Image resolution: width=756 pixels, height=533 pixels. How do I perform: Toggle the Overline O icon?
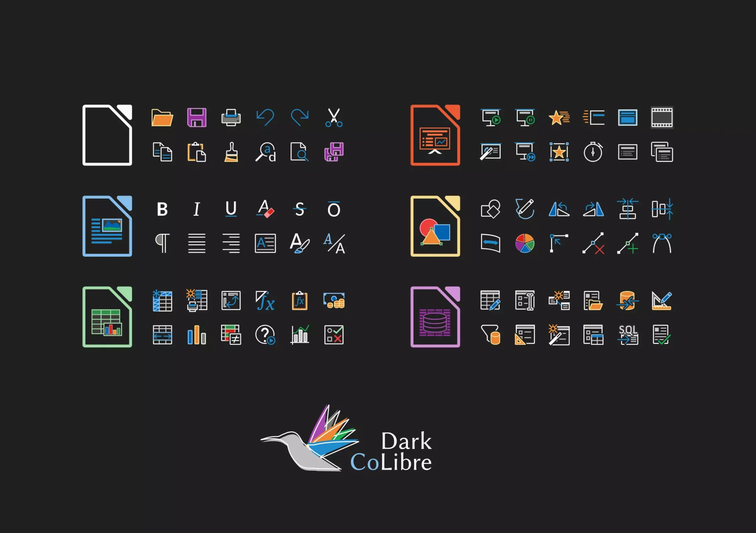point(334,209)
